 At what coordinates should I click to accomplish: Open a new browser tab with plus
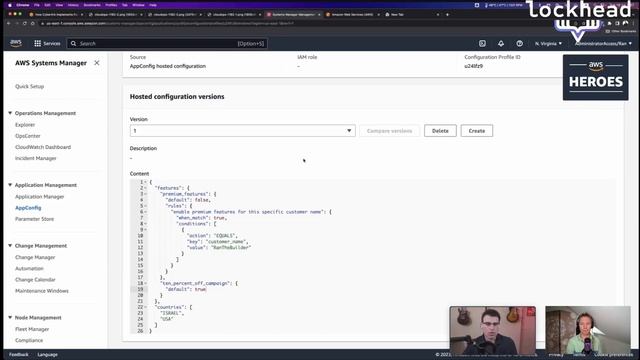tap(447, 14)
